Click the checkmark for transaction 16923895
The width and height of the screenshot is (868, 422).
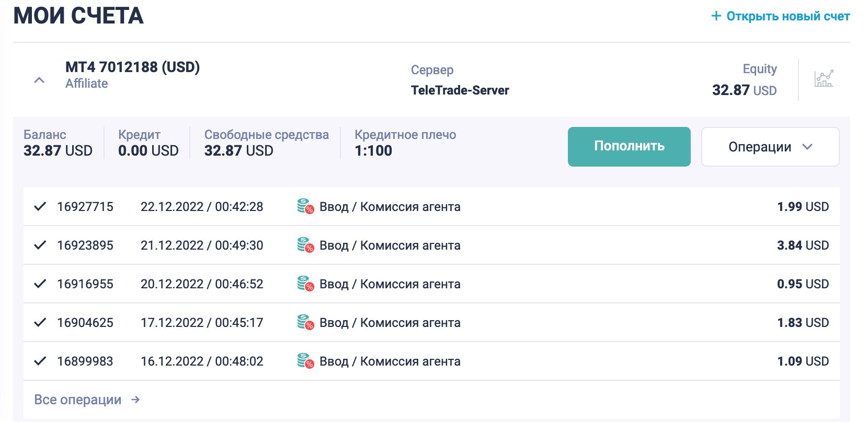click(x=40, y=245)
